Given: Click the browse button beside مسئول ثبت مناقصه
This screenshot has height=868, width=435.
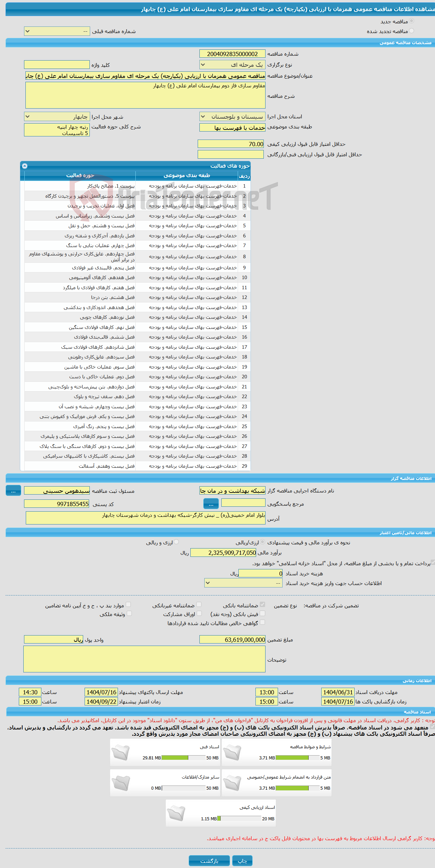Looking at the screenshot, I should [13, 491].
